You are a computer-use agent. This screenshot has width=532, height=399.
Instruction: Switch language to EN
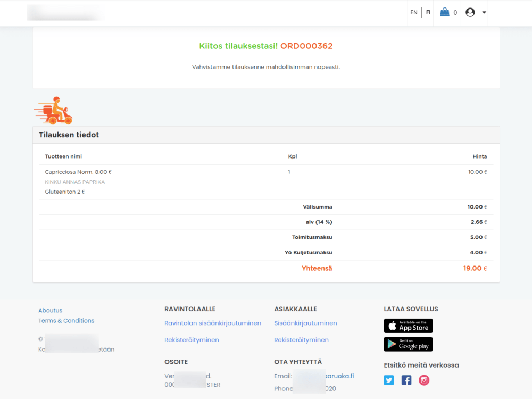pos(413,13)
